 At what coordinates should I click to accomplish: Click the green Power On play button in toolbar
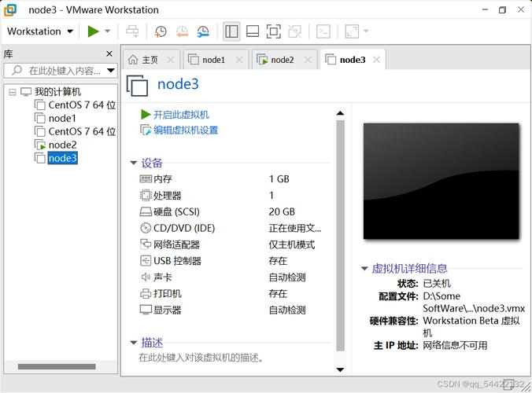tap(93, 31)
